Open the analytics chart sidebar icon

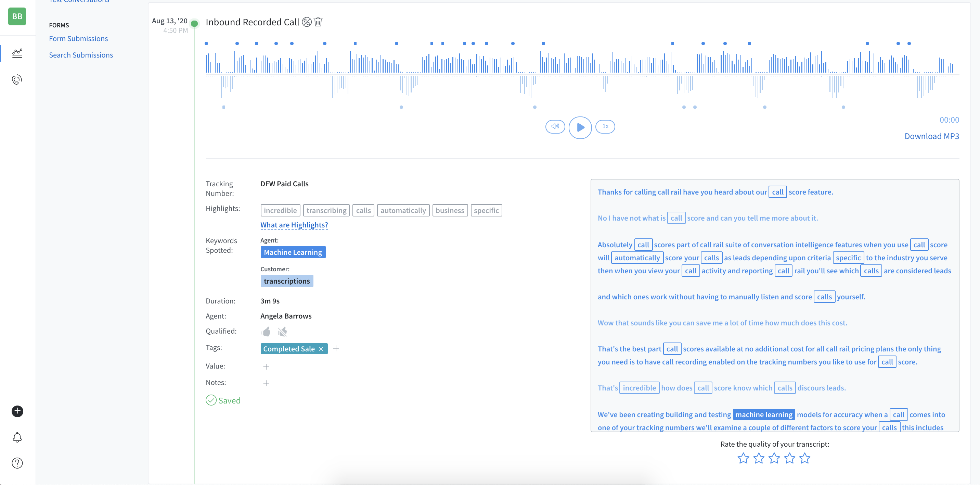17,53
